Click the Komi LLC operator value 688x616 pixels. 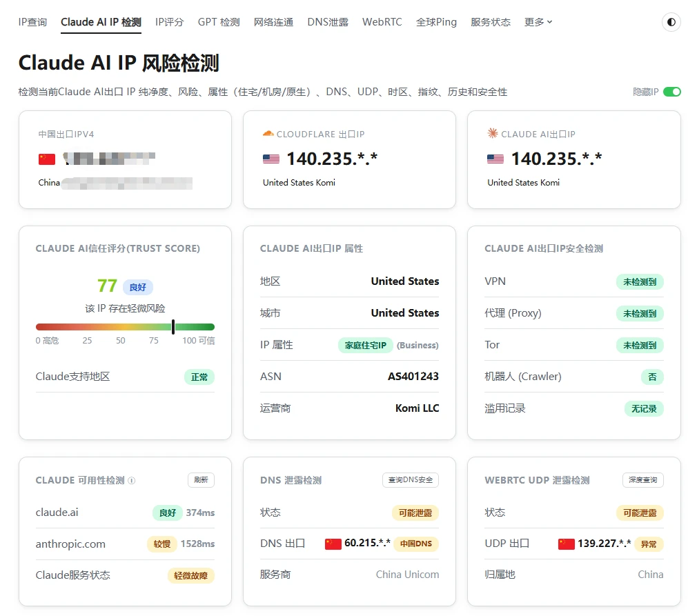[x=417, y=408]
